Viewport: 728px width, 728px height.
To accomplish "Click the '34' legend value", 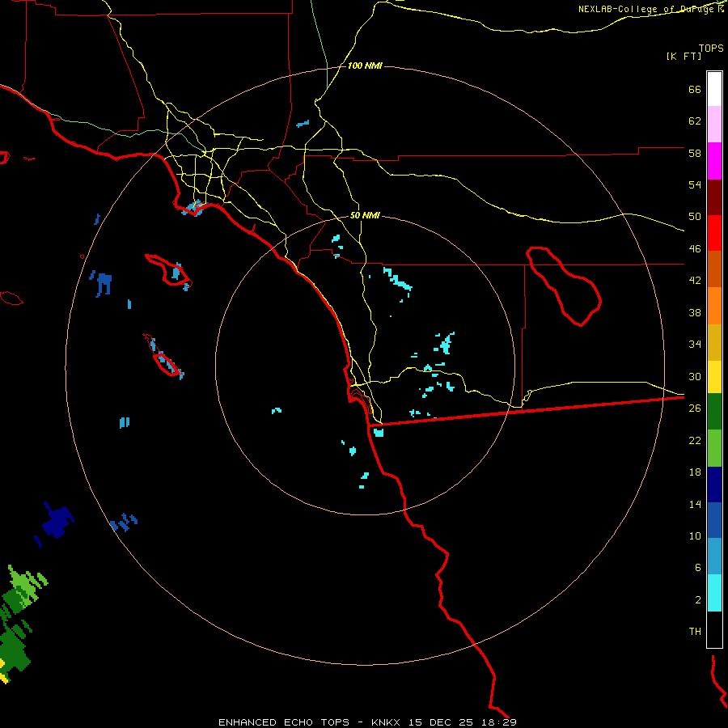I will pos(695,345).
